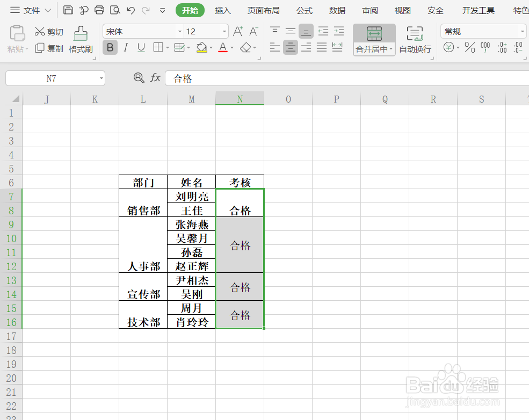Viewport: 529px width, 420px height.
Task: Expand the currency format dropdown arrow
Action: (458, 48)
